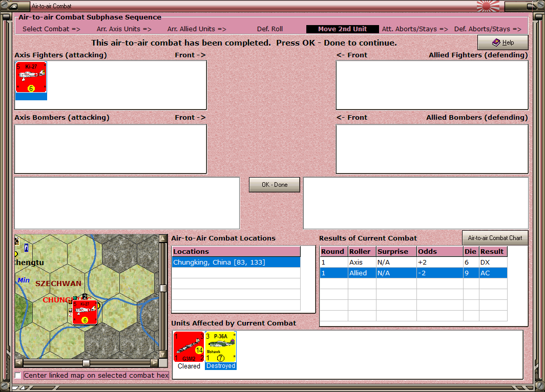Click the Arr. Allied Units subphase step
This screenshot has height=392, width=545.
click(x=197, y=29)
